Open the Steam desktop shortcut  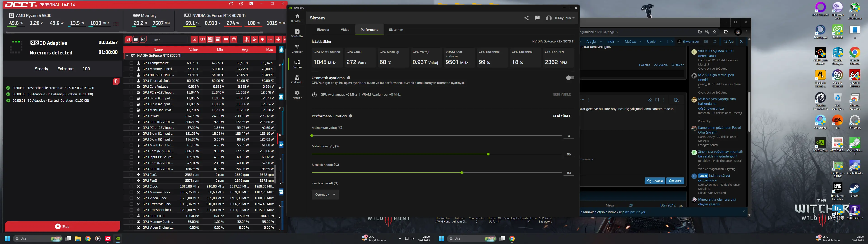coord(854,190)
